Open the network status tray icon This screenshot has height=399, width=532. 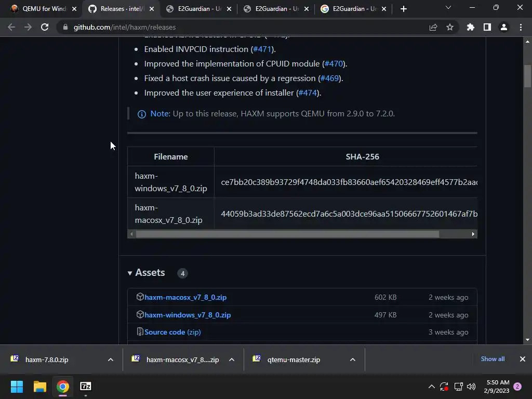click(458, 387)
